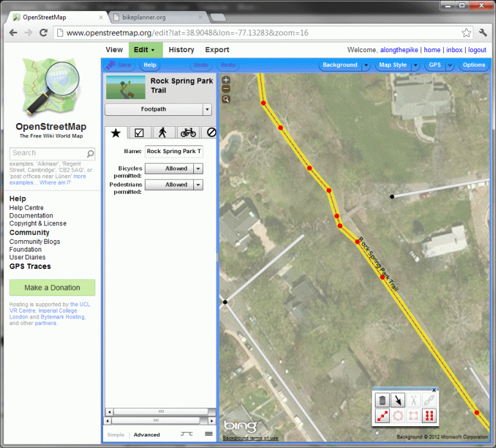496x448 pixels.
Task: Switch to Advanced tag view
Action: pyautogui.click(x=147, y=434)
